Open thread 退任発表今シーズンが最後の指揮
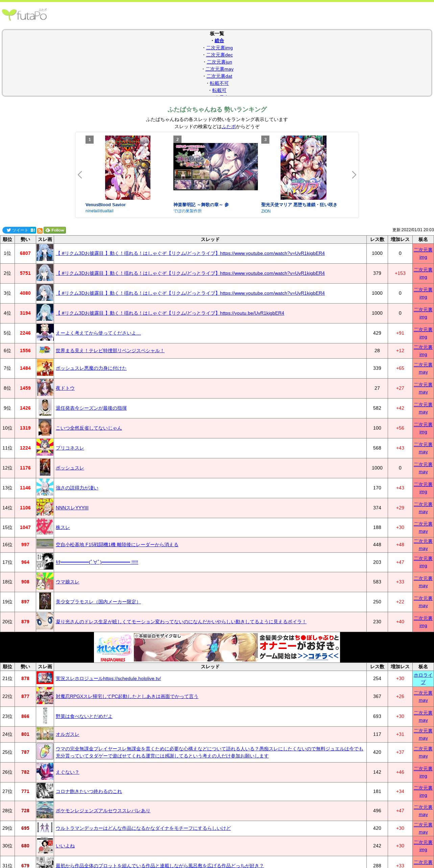This screenshot has width=434, height=868. pos(91,408)
